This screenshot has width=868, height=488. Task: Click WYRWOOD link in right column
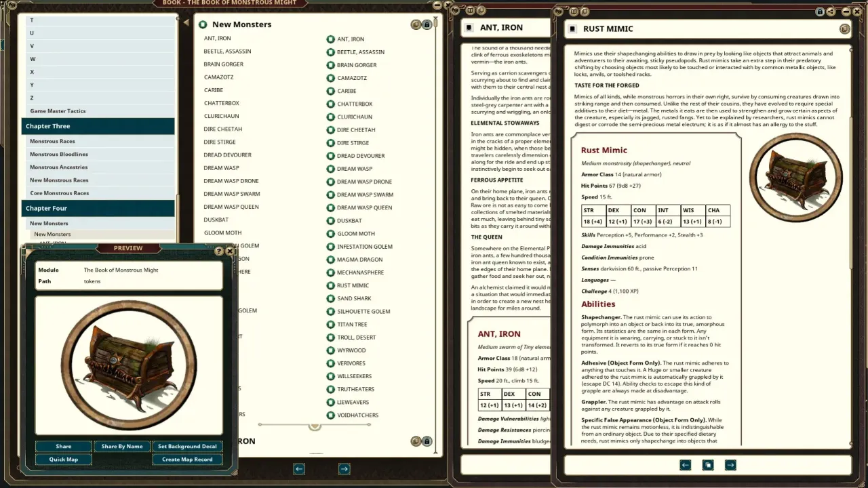[x=351, y=350]
